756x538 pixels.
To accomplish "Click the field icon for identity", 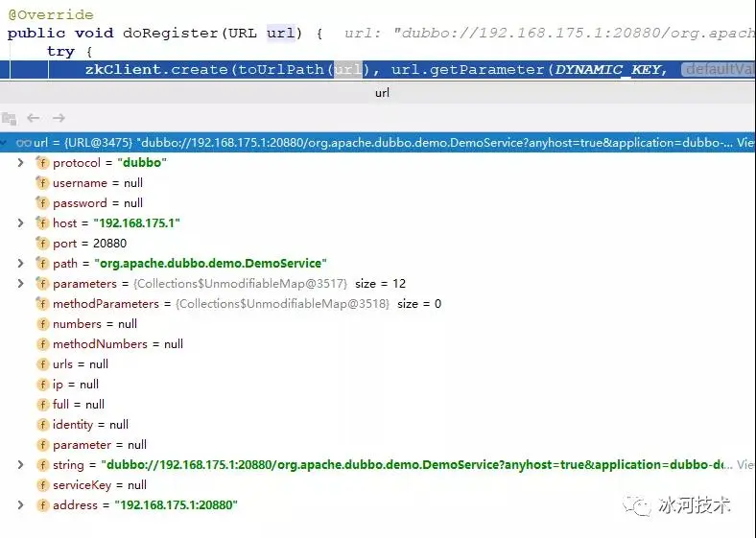I will point(42,425).
